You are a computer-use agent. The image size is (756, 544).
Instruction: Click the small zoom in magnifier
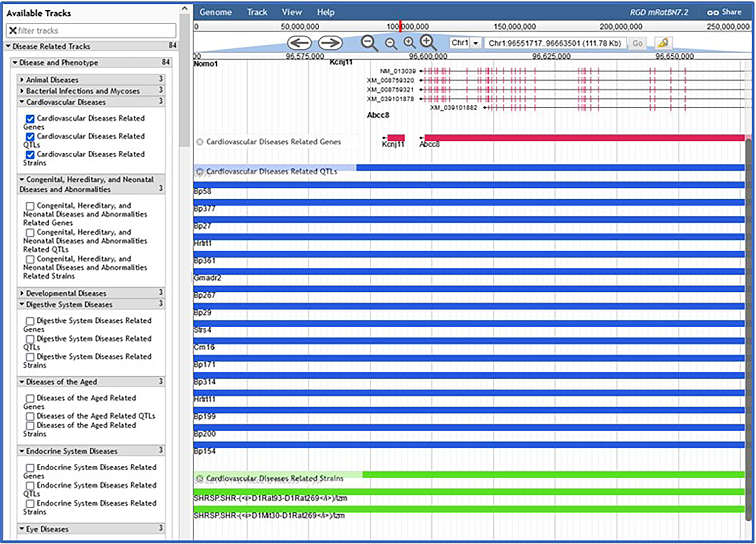(x=409, y=43)
